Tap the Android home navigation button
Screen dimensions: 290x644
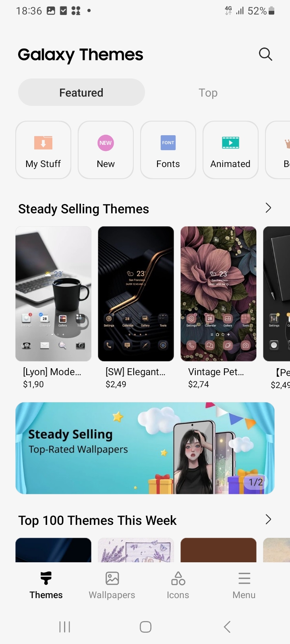[145, 627]
